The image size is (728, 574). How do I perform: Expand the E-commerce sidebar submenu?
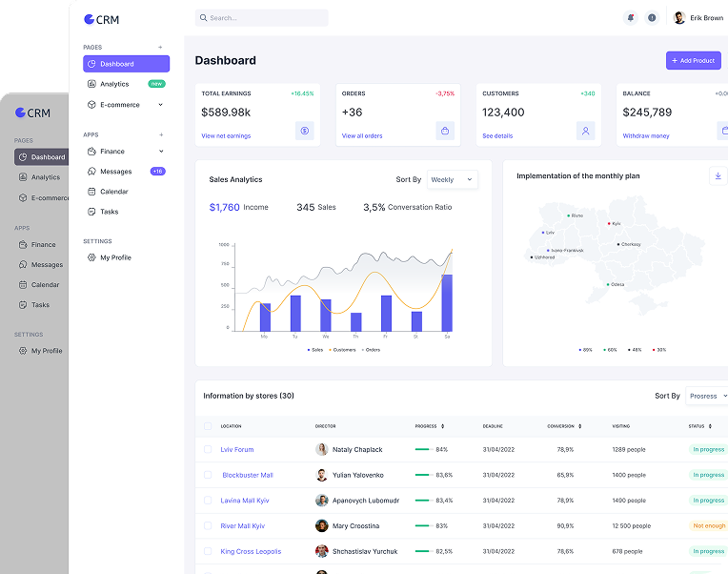click(x=126, y=105)
